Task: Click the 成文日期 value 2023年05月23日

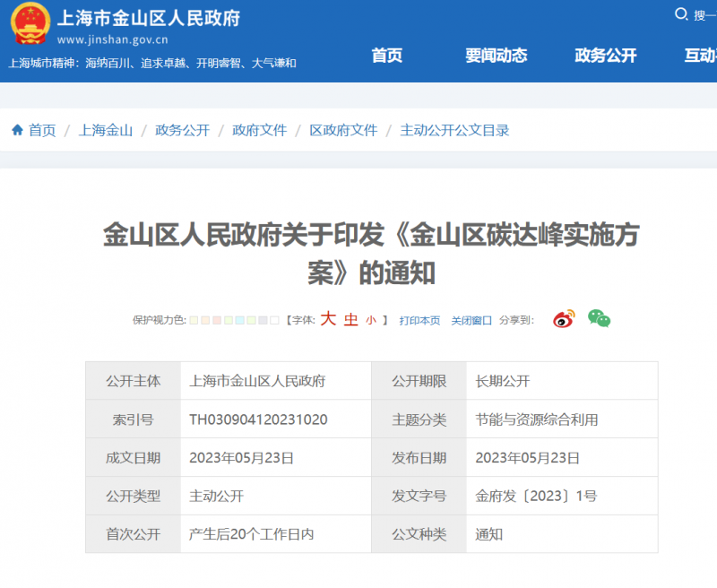Action: [241, 458]
